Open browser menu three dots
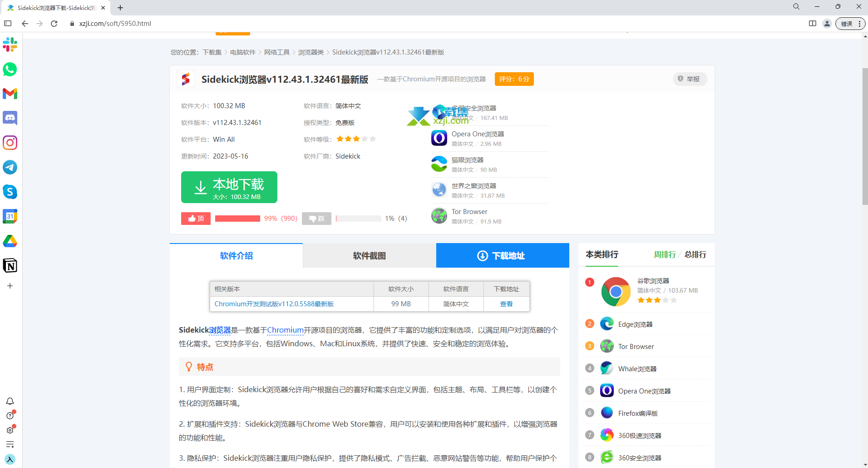The image size is (868, 468). tap(859, 24)
